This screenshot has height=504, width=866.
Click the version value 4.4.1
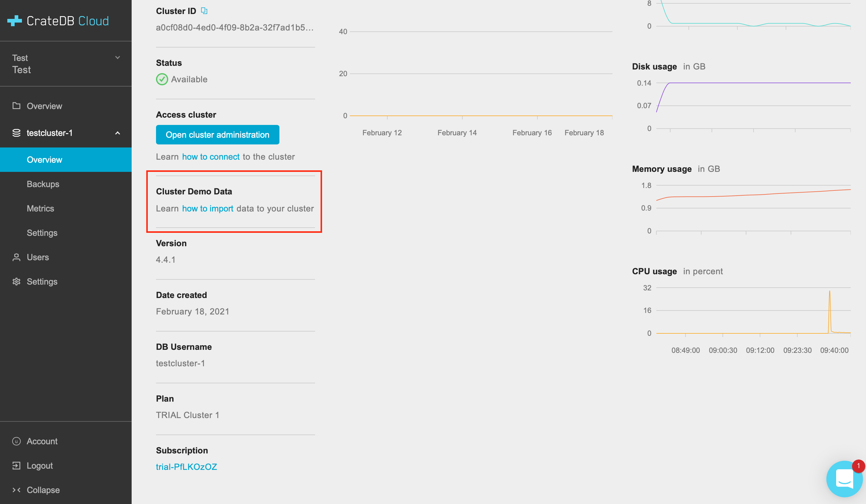(x=166, y=260)
